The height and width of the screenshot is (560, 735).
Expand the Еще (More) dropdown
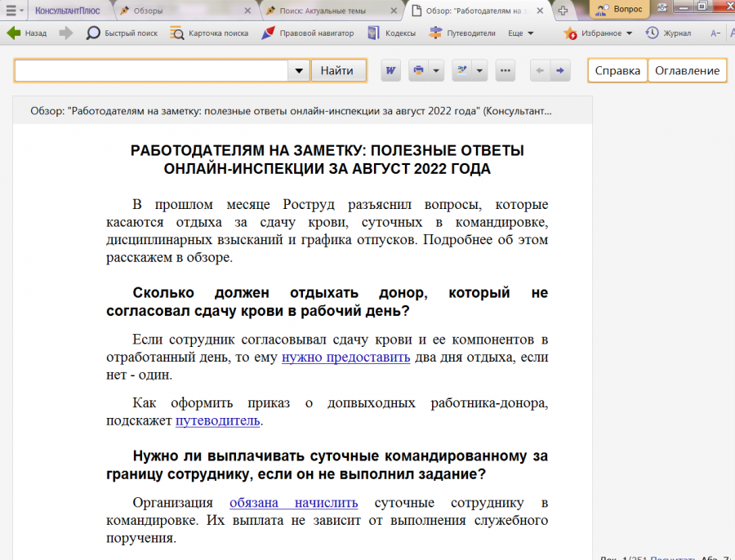521,33
